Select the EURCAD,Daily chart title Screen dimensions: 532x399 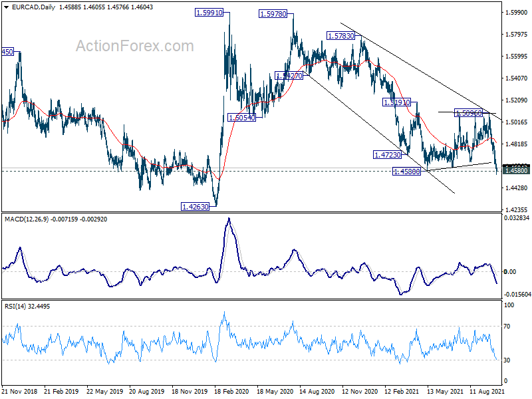point(33,7)
